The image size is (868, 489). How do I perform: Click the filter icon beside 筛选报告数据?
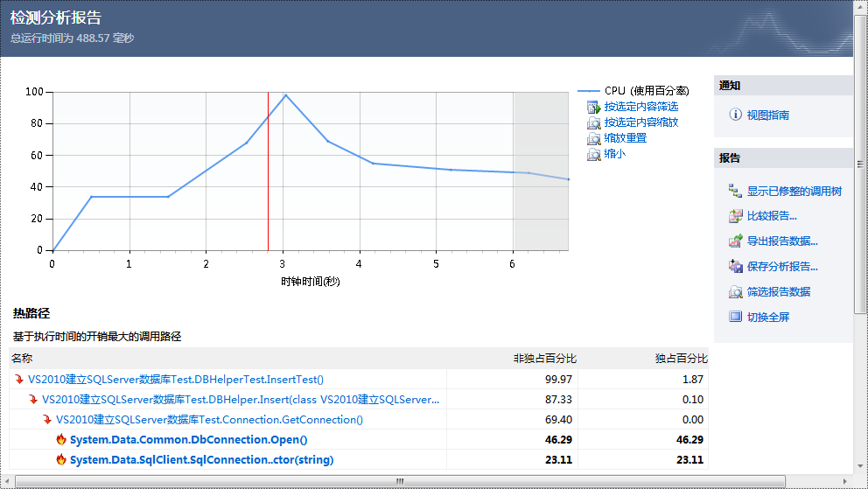[x=735, y=292]
